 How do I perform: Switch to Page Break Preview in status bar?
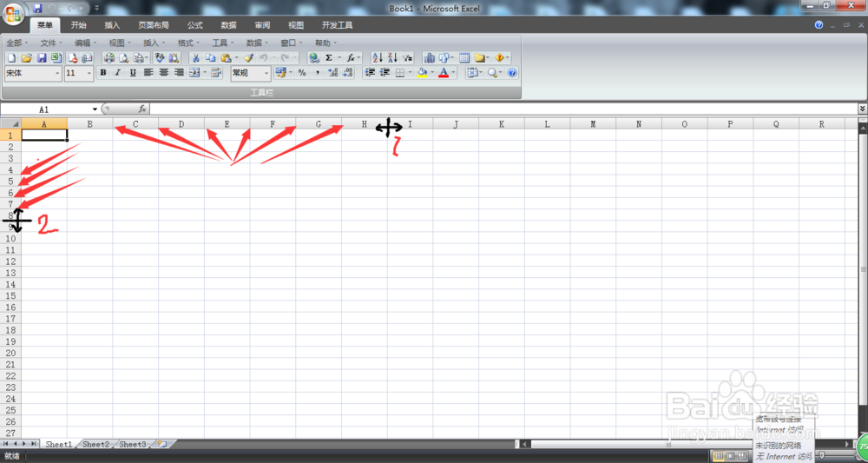pyautogui.click(x=742, y=456)
